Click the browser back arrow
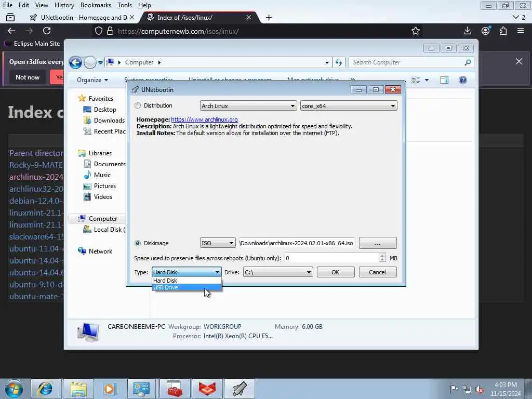 (x=11, y=31)
